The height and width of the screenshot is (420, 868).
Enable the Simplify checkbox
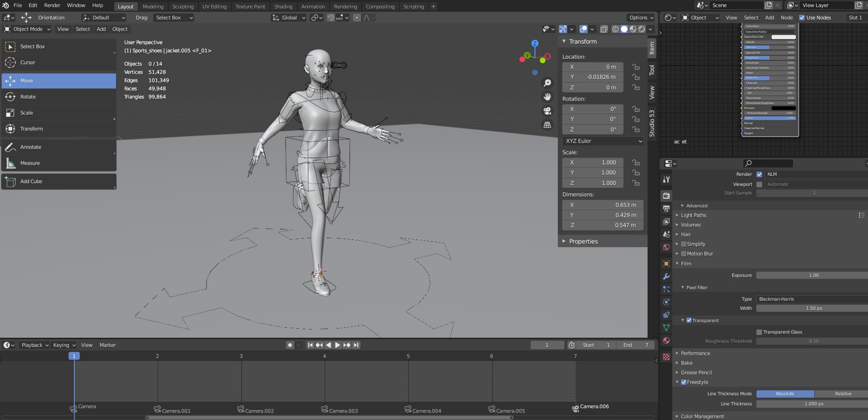pyautogui.click(x=684, y=244)
